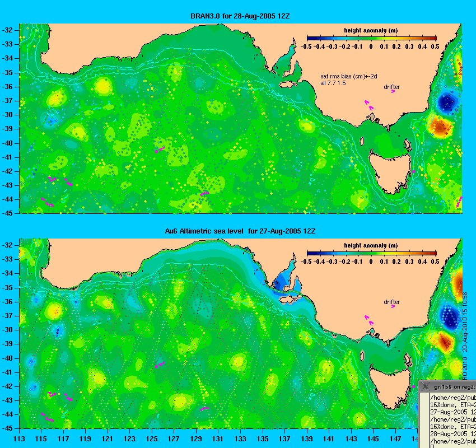Click the '113' longitude axis label

point(19,438)
